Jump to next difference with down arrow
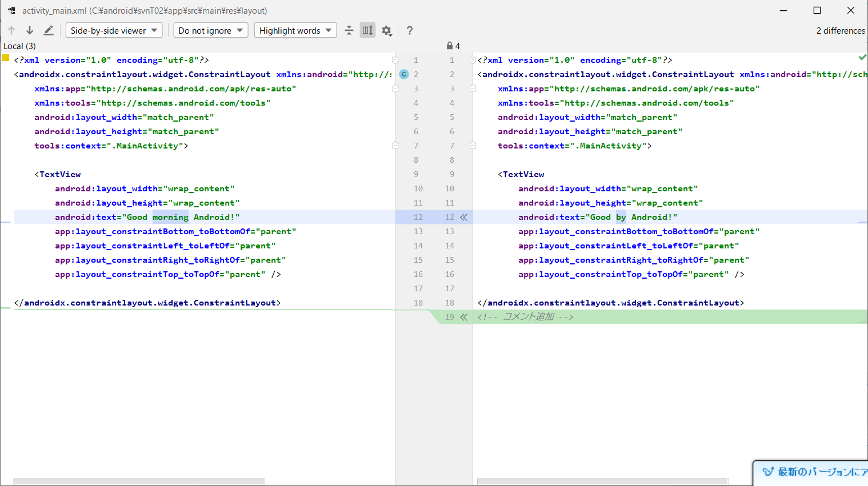The image size is (868, 486). (30, 30)
